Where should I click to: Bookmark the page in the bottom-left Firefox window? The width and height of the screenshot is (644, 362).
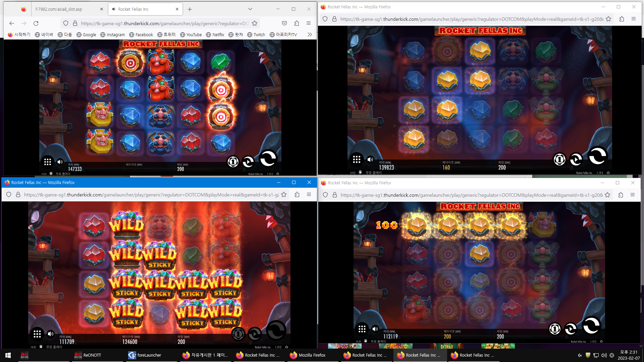(284, 194)
